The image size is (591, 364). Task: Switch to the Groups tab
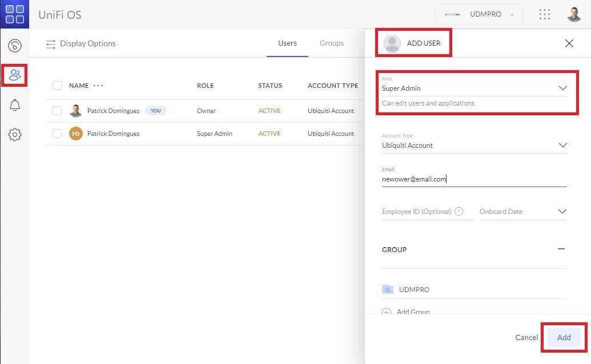pos(332,43)
